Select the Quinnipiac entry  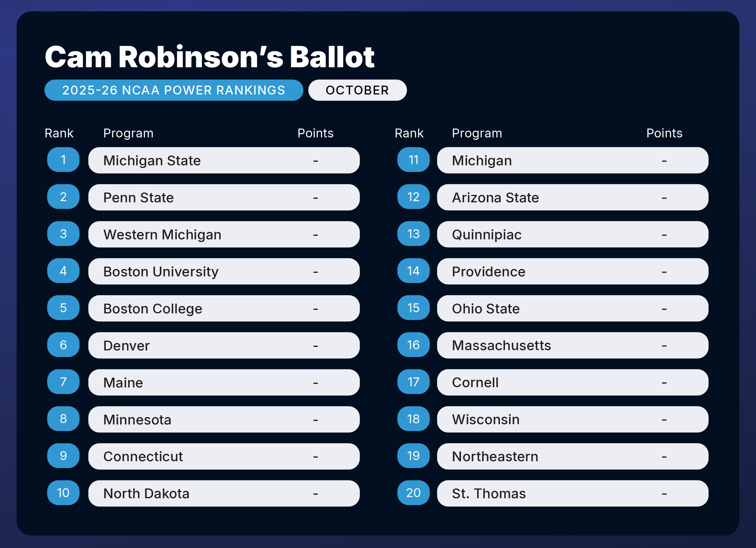click(x=572, y=235)
